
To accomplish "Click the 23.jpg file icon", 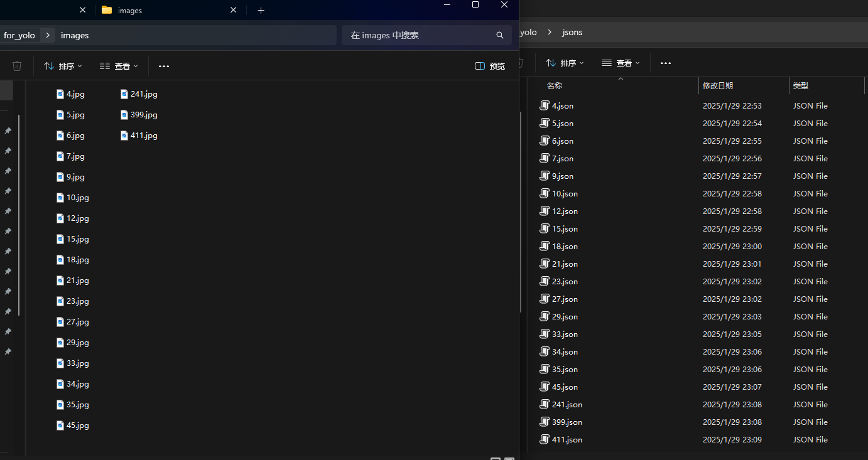I will [x=60, y=301].
